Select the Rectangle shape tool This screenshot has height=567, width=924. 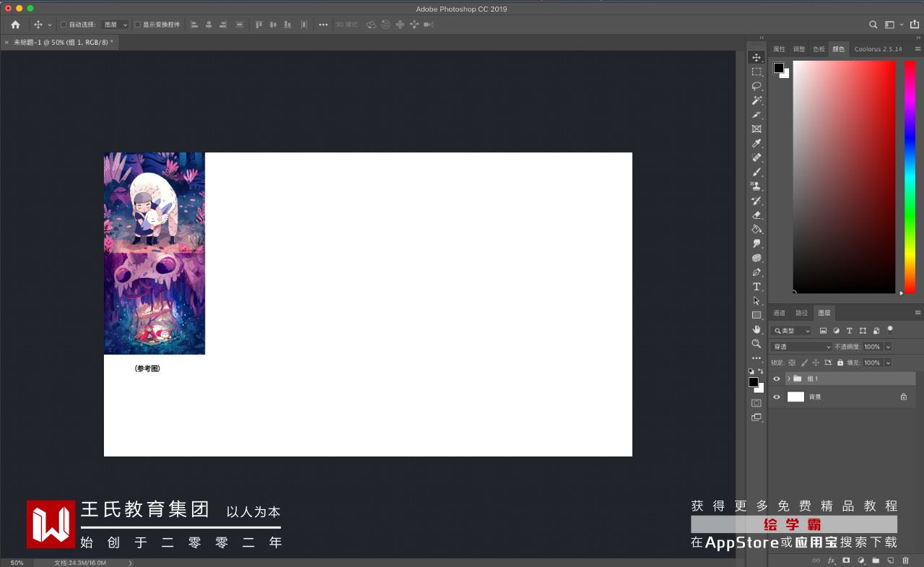coord(757,315)
